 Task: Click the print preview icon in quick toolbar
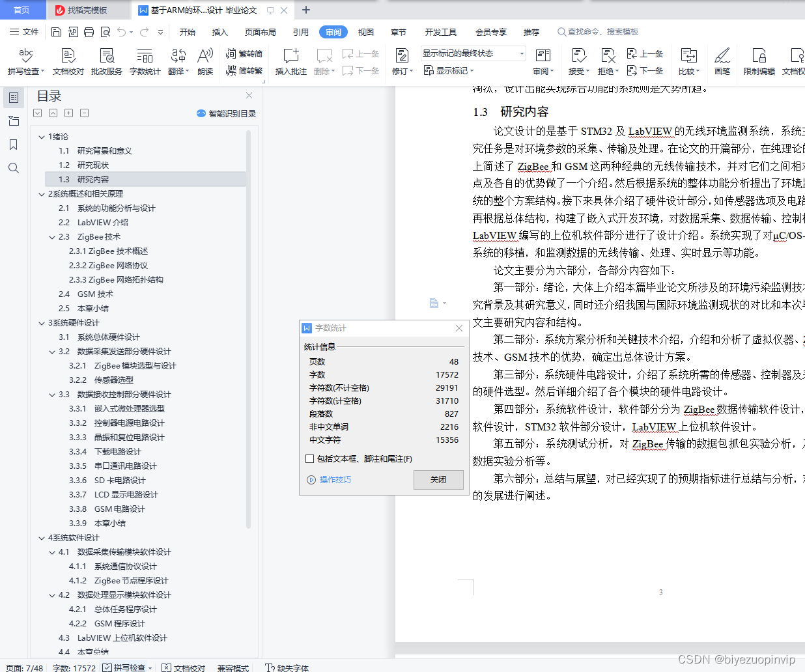pyautogui.click(x=106, y=32)
